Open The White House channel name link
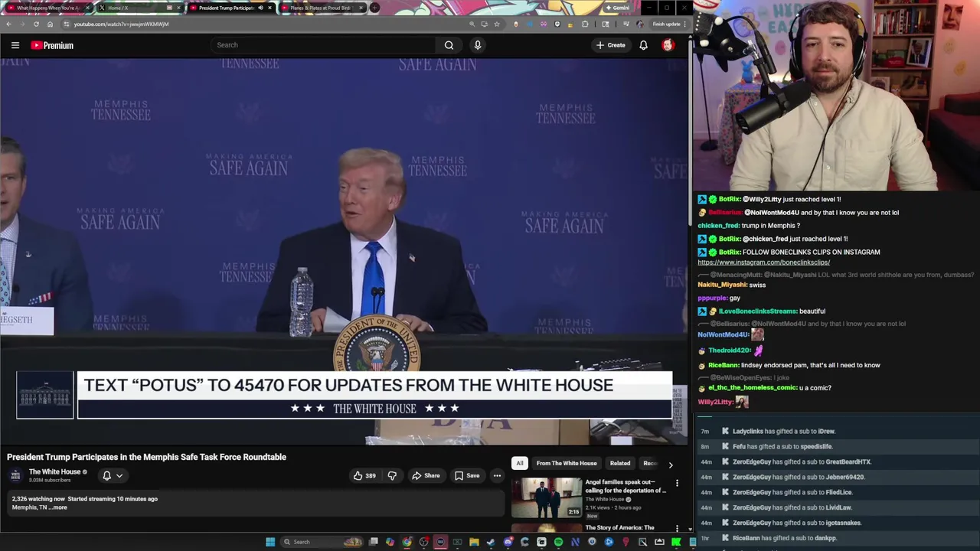980x551 pixels. tap(54, 472)
